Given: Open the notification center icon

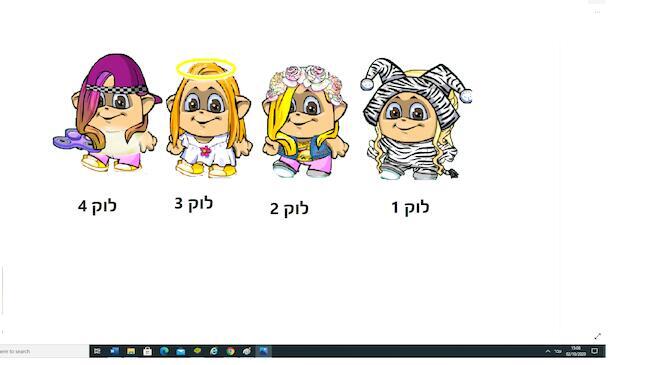Looking at the screenshot, I should pyautogui.click(x=594, y=351).
